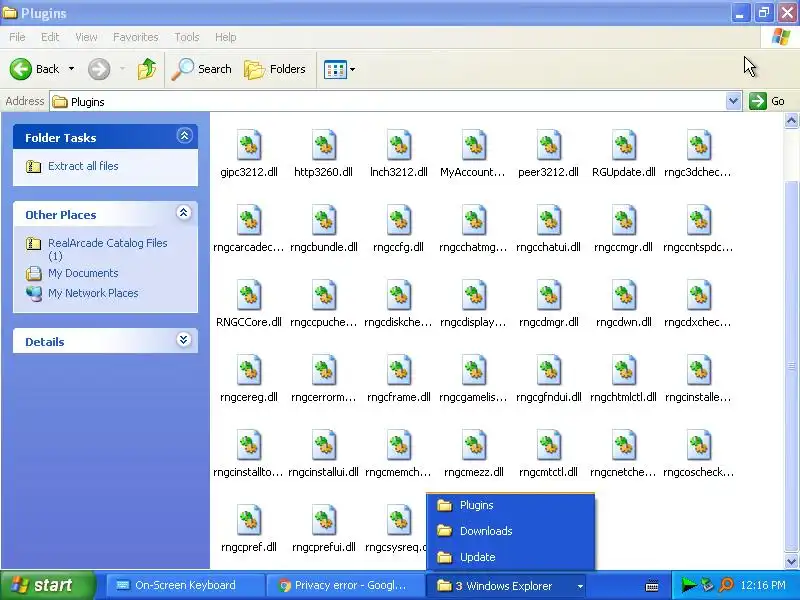Select the rngcchatui.dll file icon

pos(549,220)
